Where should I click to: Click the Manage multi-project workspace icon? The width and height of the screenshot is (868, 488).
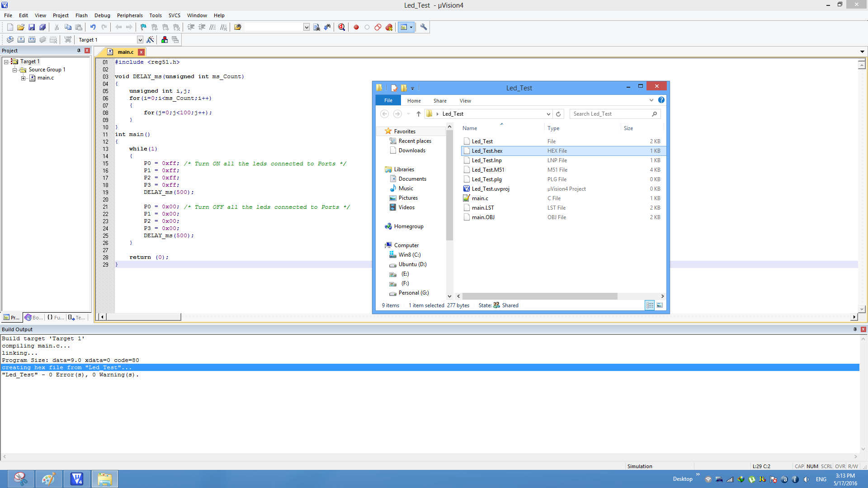175,40
